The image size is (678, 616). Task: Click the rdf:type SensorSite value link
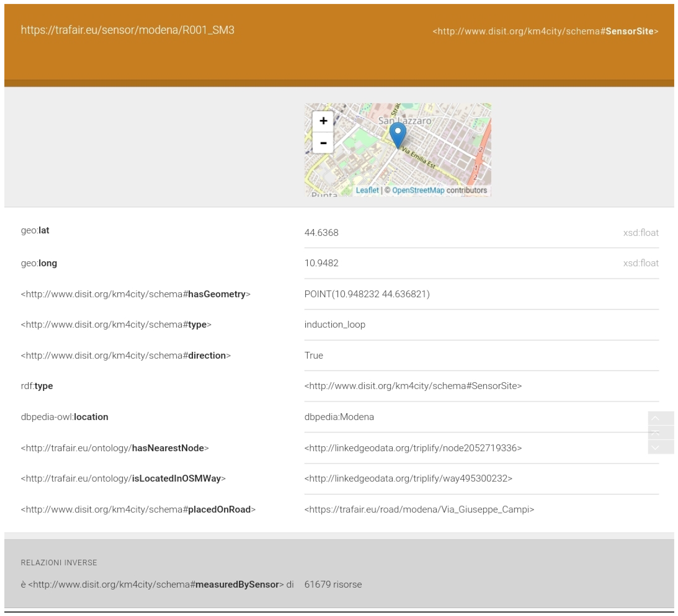tap(413, 386)
